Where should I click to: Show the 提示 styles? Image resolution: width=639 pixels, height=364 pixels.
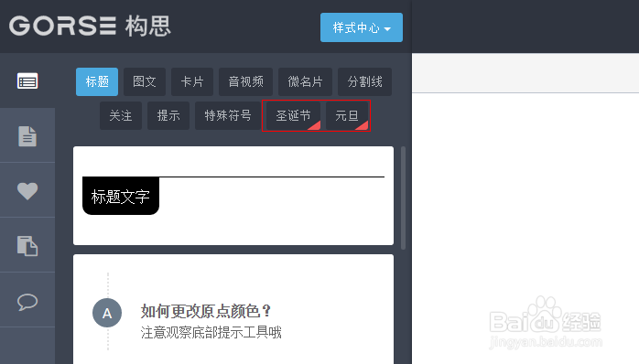168,115
